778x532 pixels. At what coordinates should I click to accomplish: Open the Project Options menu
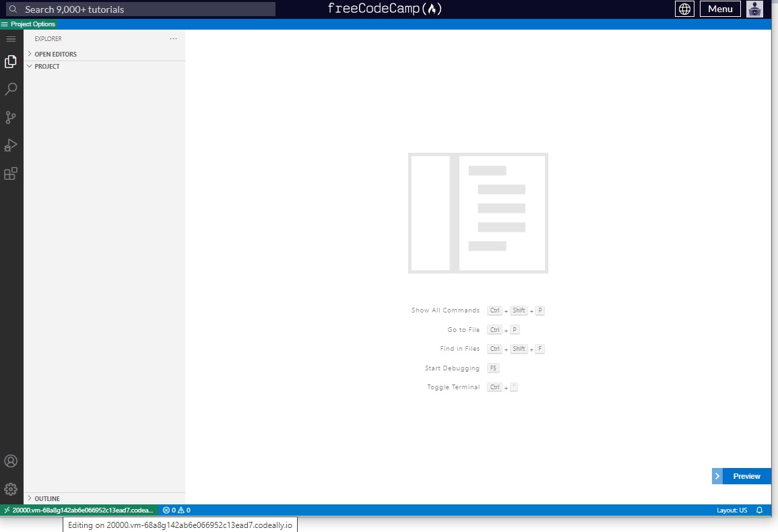[28, 23]
